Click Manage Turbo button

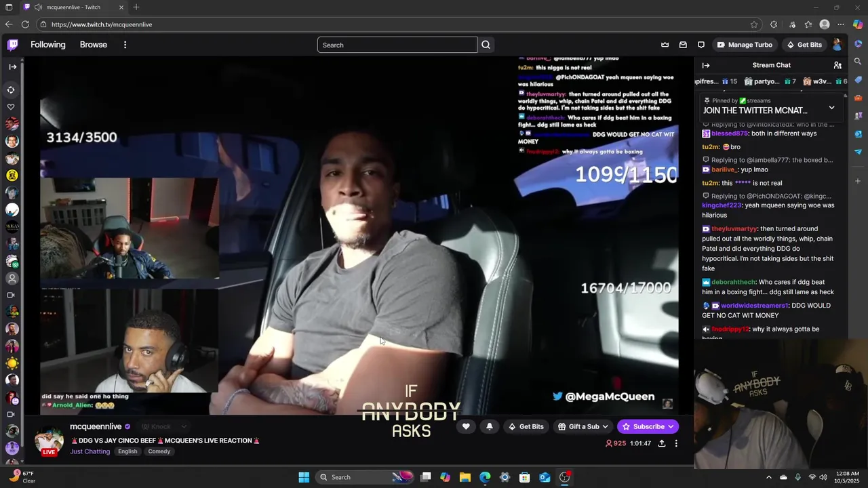pos(745,45)
